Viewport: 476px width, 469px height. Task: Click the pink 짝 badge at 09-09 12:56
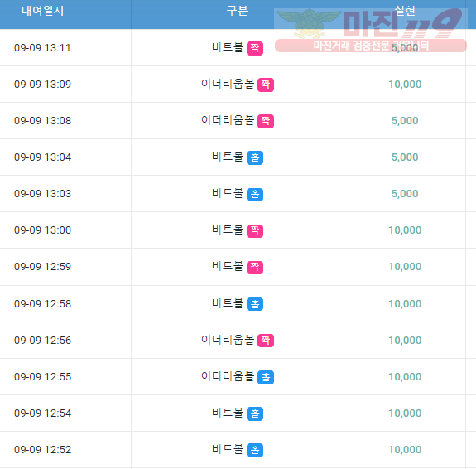tap(266, 340)
